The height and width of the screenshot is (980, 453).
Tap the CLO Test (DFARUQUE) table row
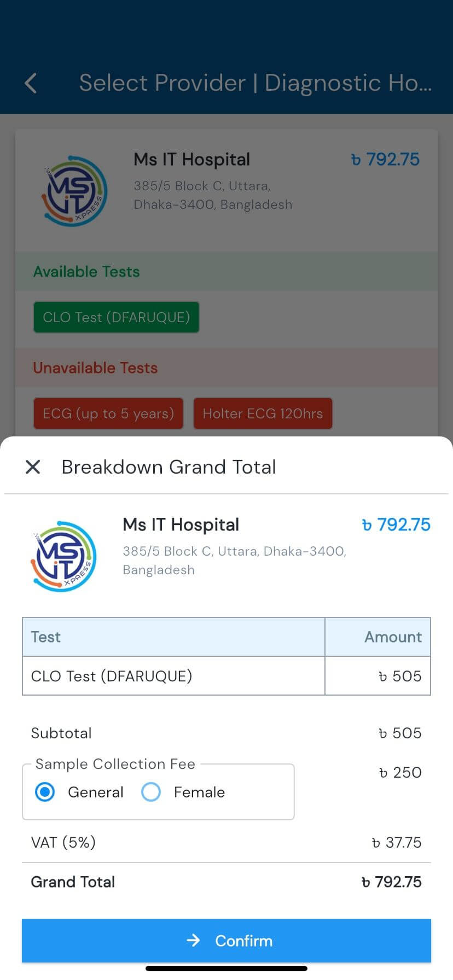pos(226,676)
